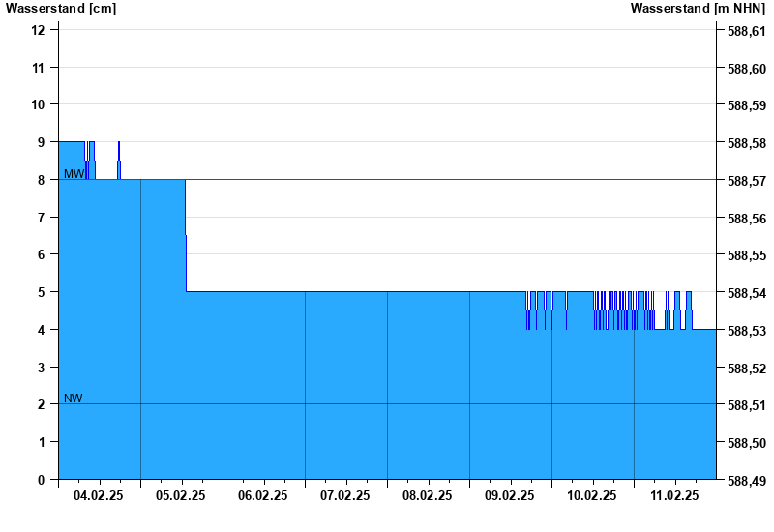
Task: Click the right axis value 588,52
Action: click(747, 369)
